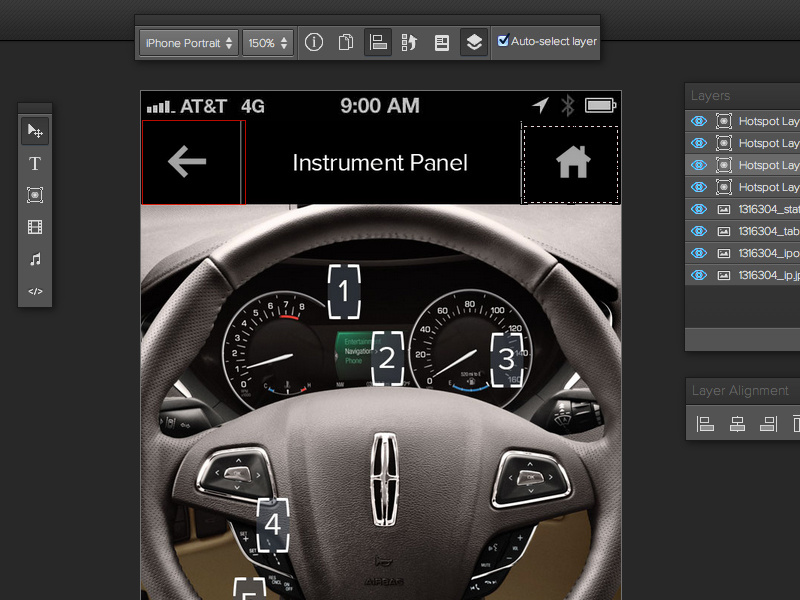800x600 pixels.
Task: Uncheck the Auto-select layer checkbox
Action: click(x=503, y=42)
